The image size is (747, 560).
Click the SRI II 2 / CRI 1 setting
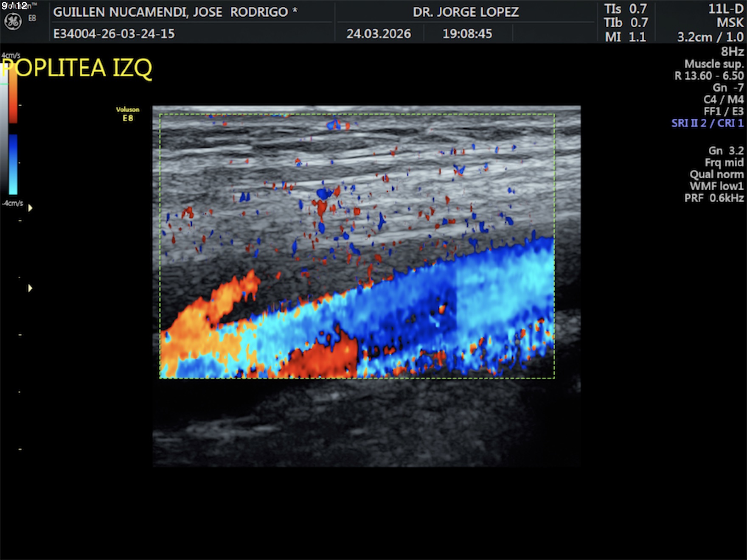pyautogui.click(x=707, y=123)
